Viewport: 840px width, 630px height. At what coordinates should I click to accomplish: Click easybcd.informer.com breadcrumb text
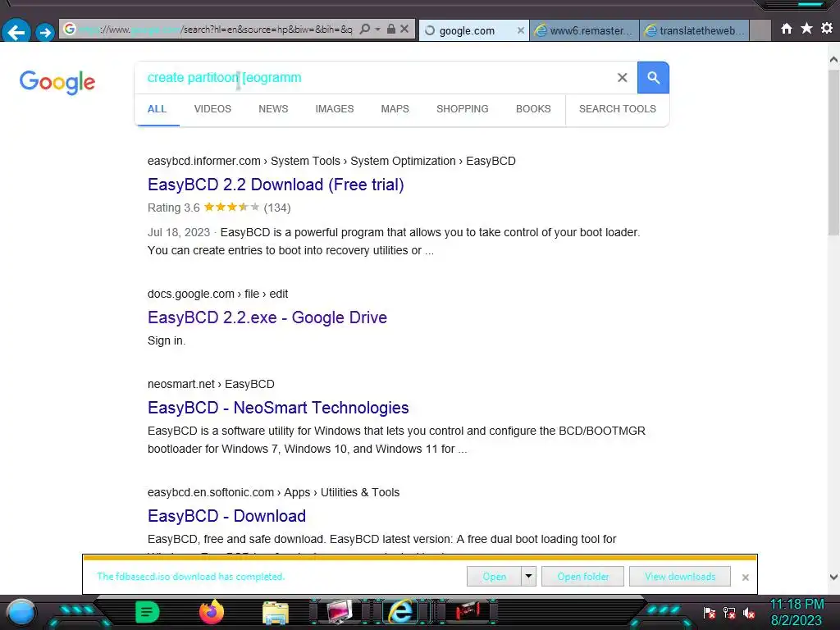(x=204, y=161)
